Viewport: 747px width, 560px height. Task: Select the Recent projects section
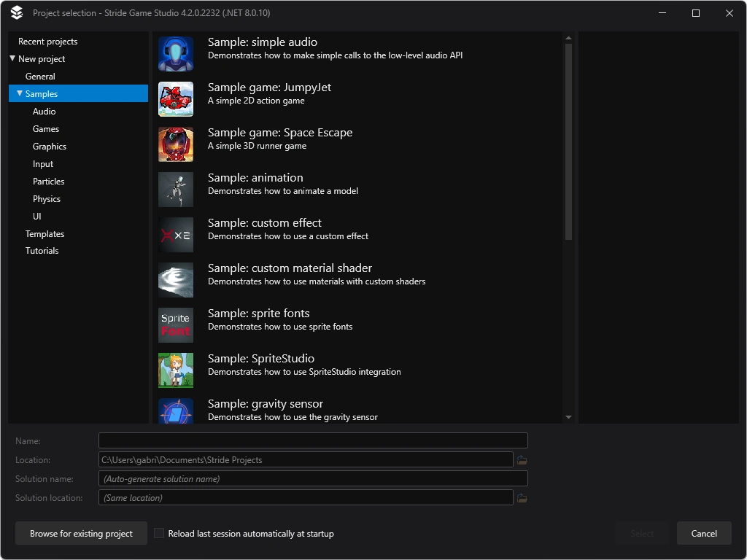coord(48,41)
